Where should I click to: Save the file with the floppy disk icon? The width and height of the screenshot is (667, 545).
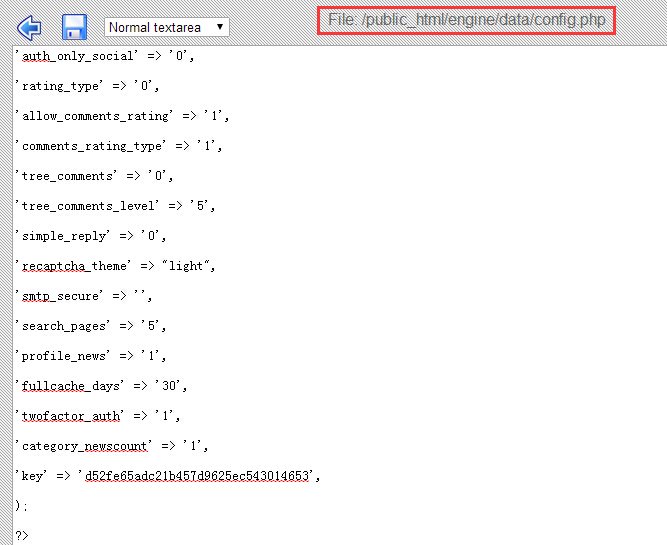(x=74, y=27)
